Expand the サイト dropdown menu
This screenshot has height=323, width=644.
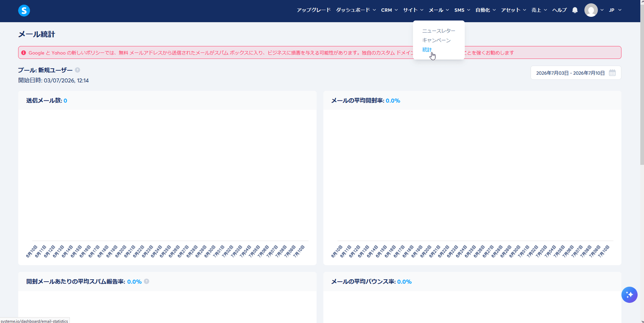pyautogui.click(x=413, y=10)
